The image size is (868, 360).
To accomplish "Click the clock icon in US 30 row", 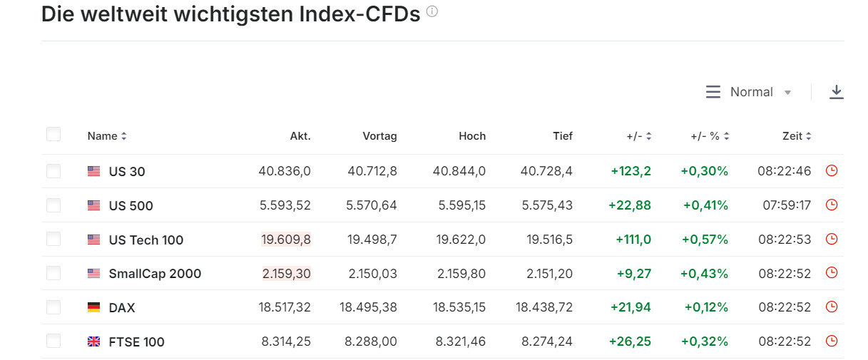I will (831, 170).
